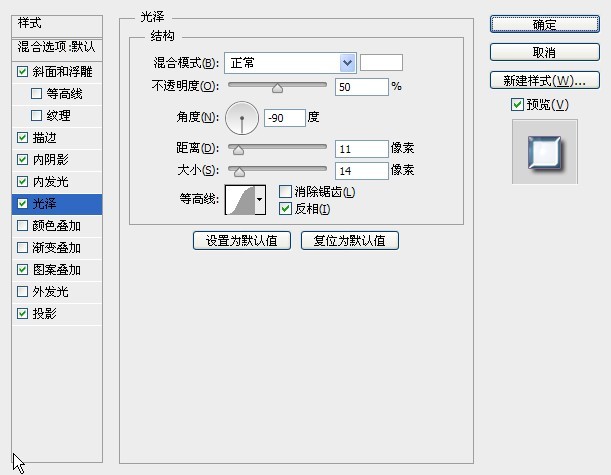This screenshot has width=611, height=475.
Task: Enable the 颜色叠加 effect checkbox
Action: click(23, 226)
